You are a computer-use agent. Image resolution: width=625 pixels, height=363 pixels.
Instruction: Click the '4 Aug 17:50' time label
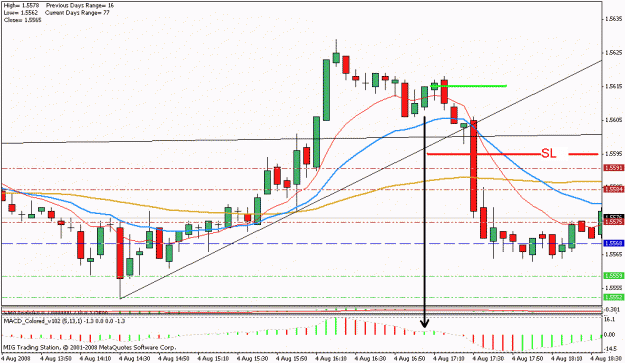[x=527, y=359]
